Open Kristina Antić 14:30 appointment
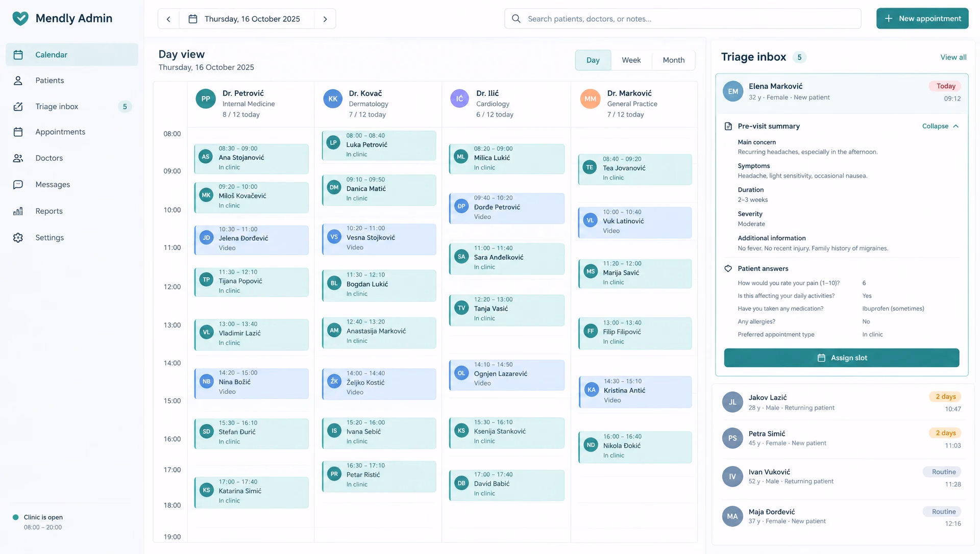 pyautogui.click(x=635, y=392)
